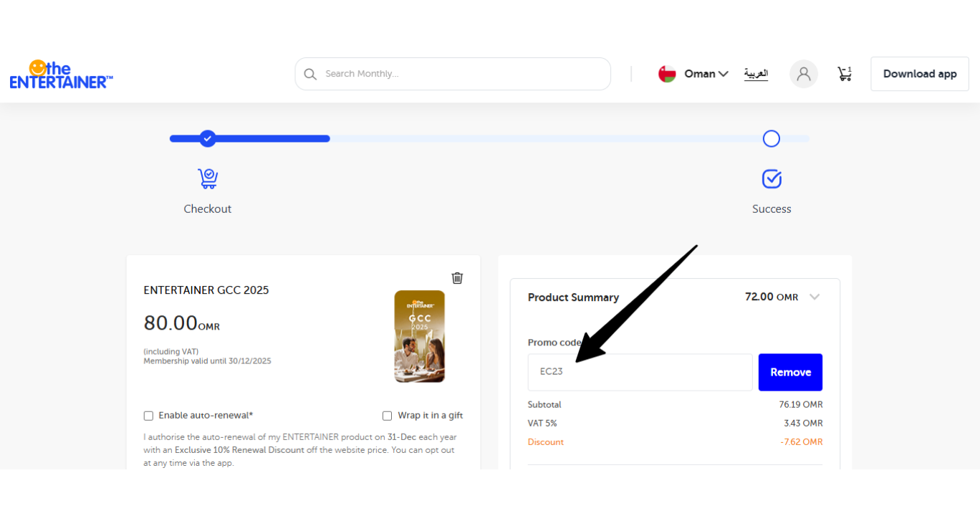The width and height of the screenshot is (980, 516).
Task: Click the orange Discount label
Action: (546, 442)
